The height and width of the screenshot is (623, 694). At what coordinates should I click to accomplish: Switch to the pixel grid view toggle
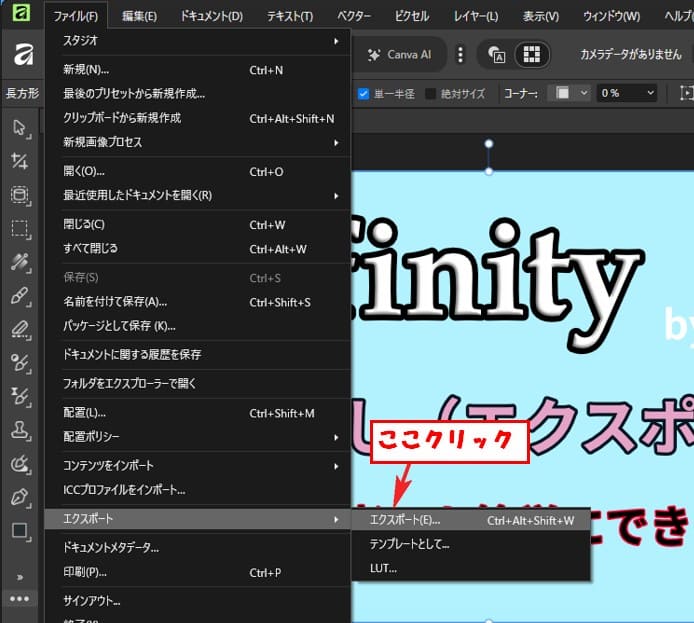click(x=532, y=55)
